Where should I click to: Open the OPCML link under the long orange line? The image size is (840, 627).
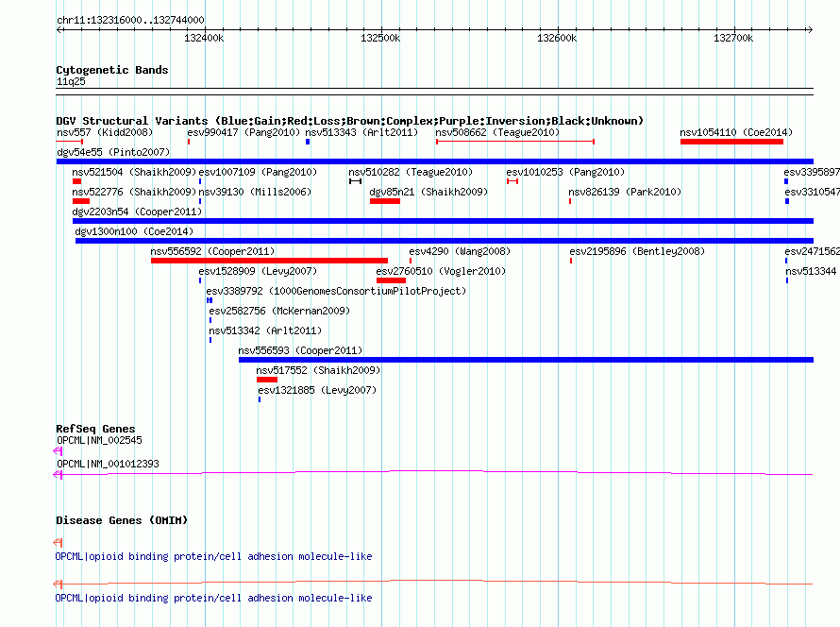pyautogui.click(x=213, y=598)
